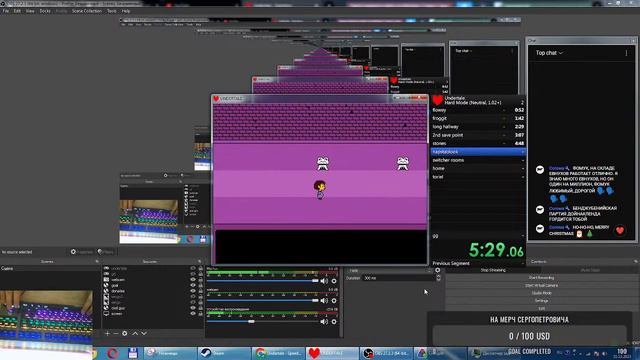The width and height of the screenshot is (640, 360).
Task: Toggle visibility of the topmost source row
Action: (x=193, y=269)
